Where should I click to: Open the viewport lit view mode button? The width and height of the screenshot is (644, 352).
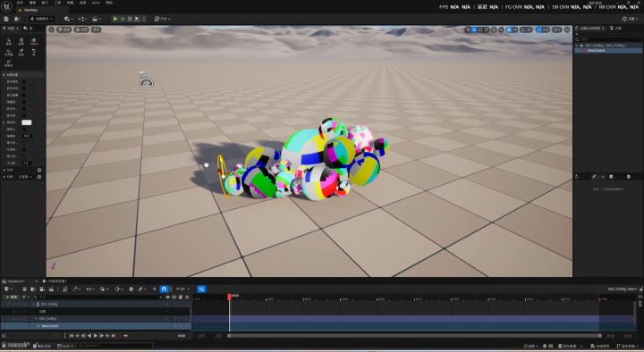[81, 29]
